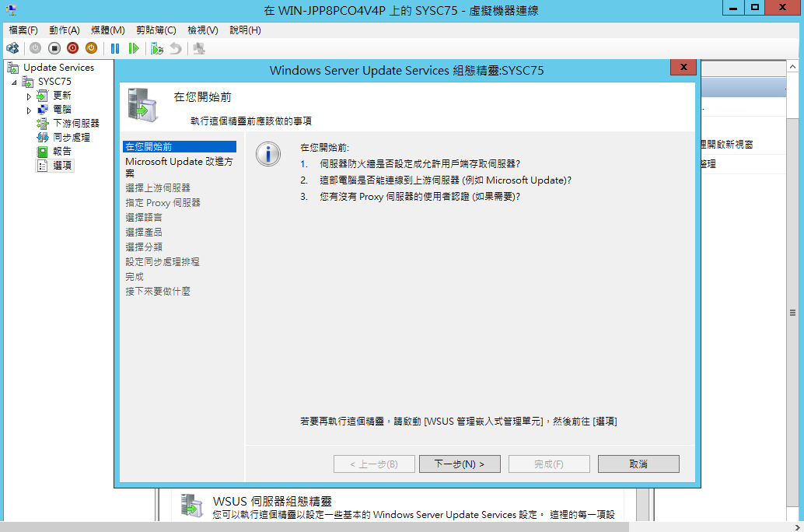The height and width of the screenshot is (532, 804).
Task: Click the orange Save state icon
Action: coord(91,48)
